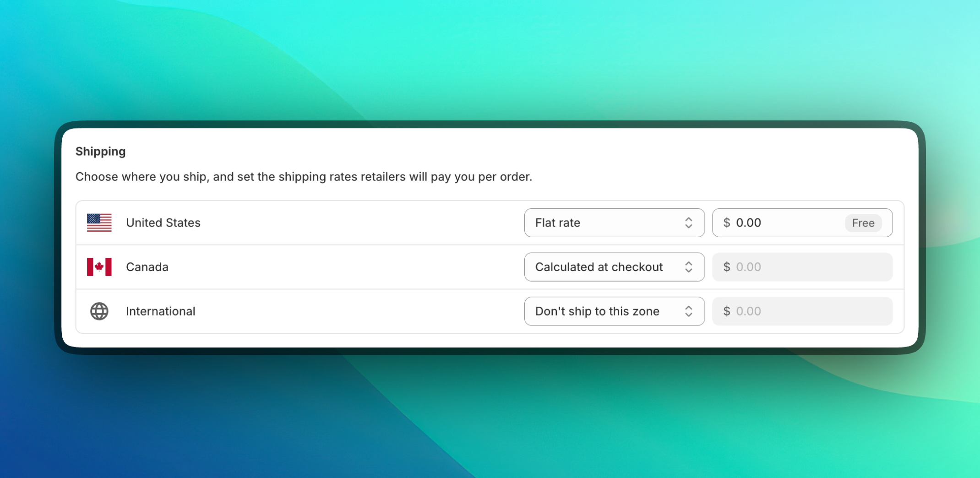Open the Flat rate dropdown
The image size is (980, 478).
(614, 223)
